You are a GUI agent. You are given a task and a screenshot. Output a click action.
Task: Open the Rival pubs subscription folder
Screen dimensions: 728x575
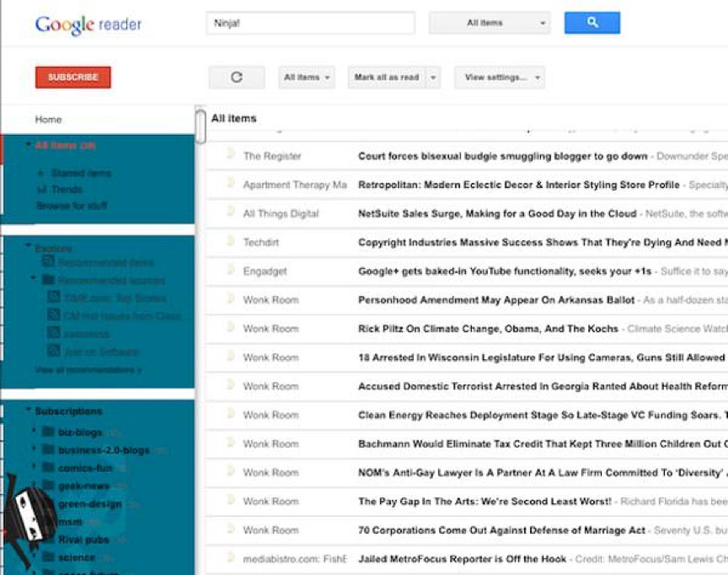84,540
